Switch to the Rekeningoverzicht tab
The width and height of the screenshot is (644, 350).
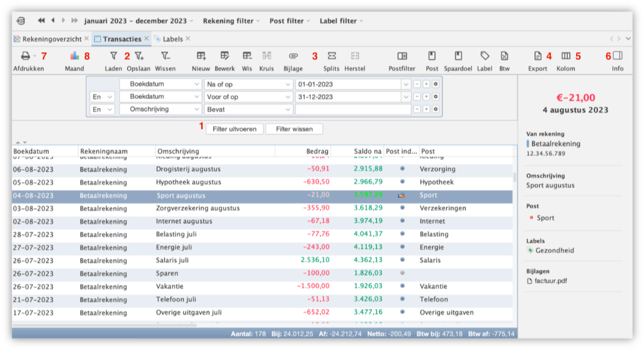click(x=51, y=39)
